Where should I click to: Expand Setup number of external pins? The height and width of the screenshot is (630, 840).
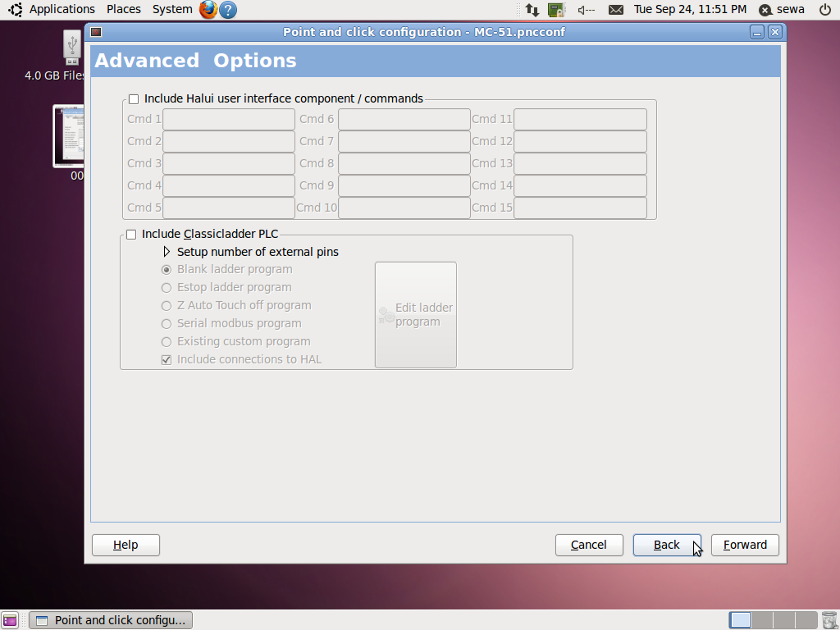(167, 252)
